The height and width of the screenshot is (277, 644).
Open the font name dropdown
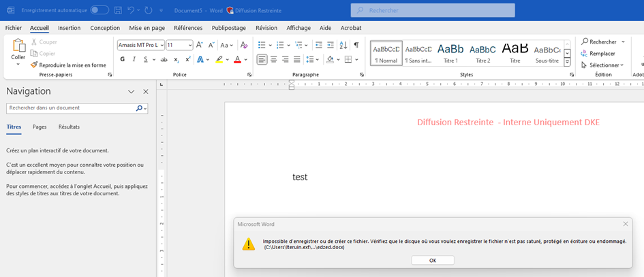click(x=162, y=45)
